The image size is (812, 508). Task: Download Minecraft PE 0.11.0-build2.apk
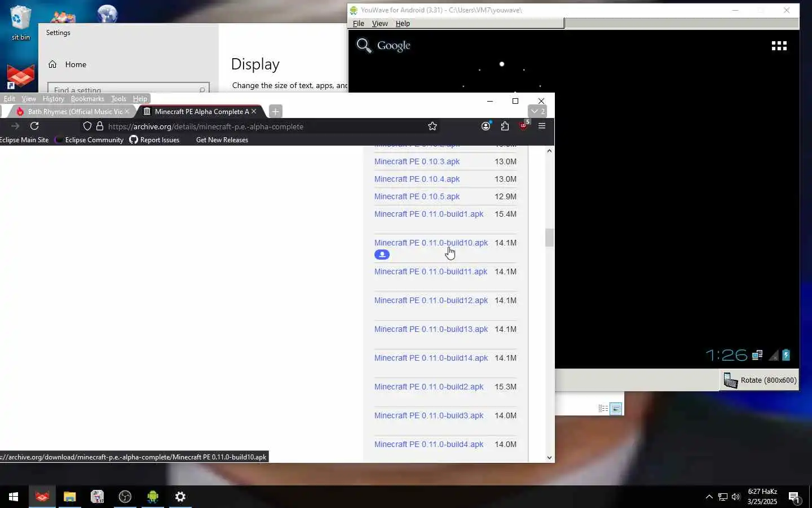pos(429,387)
